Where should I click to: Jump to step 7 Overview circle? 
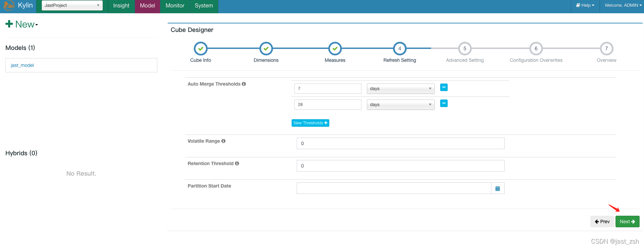click(x=607, y=49)
